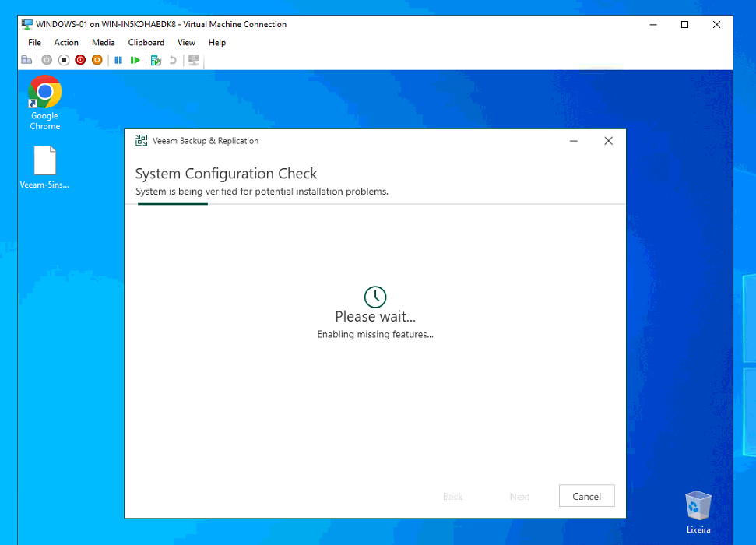
Task: Save VM state with the orange icon
Action: click(97, 60)
